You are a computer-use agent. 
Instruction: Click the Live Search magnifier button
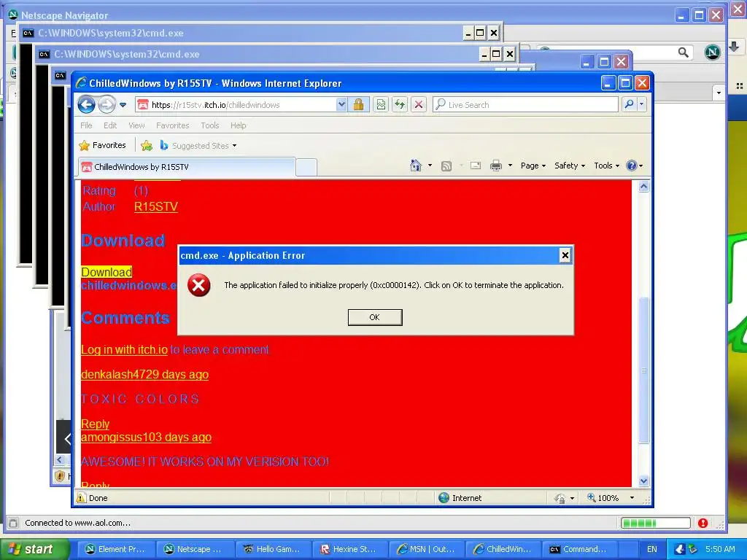point(629,104)
